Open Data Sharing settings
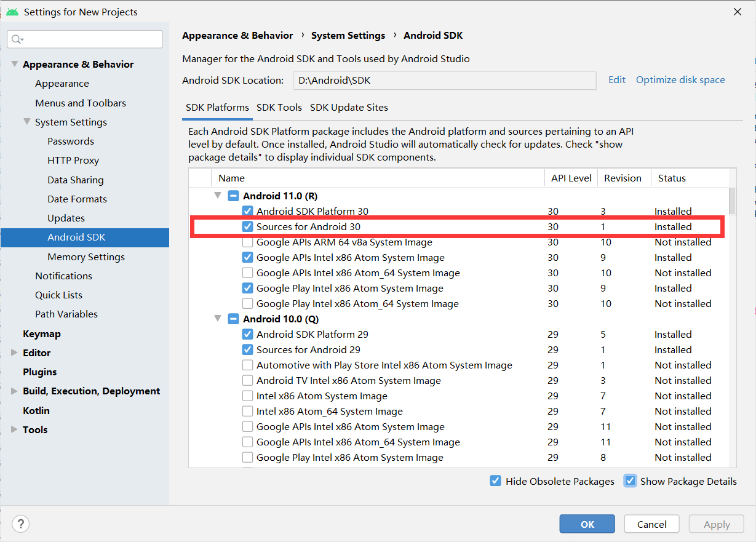Image resolution: width=756 pixels, height=542 pixels. coord(76,180)
